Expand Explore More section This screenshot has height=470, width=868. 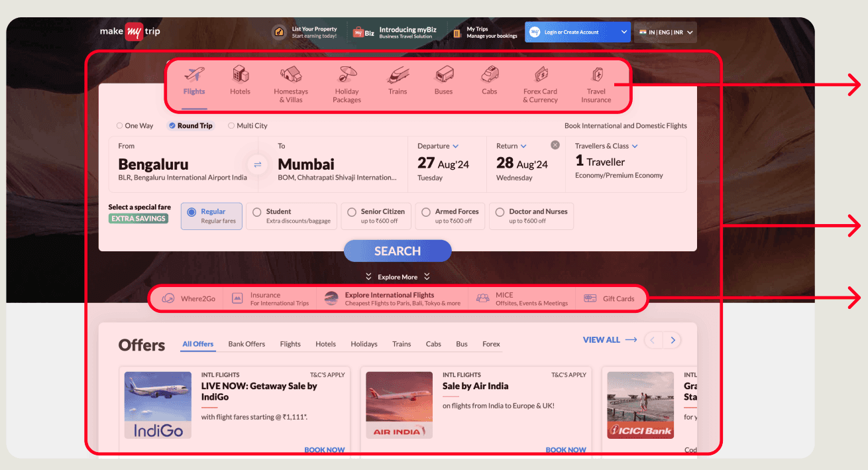coord(398,276)
